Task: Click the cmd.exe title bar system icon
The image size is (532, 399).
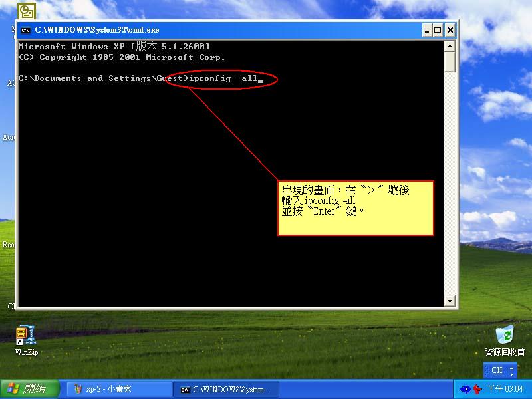Action: [x=25, y=30]
